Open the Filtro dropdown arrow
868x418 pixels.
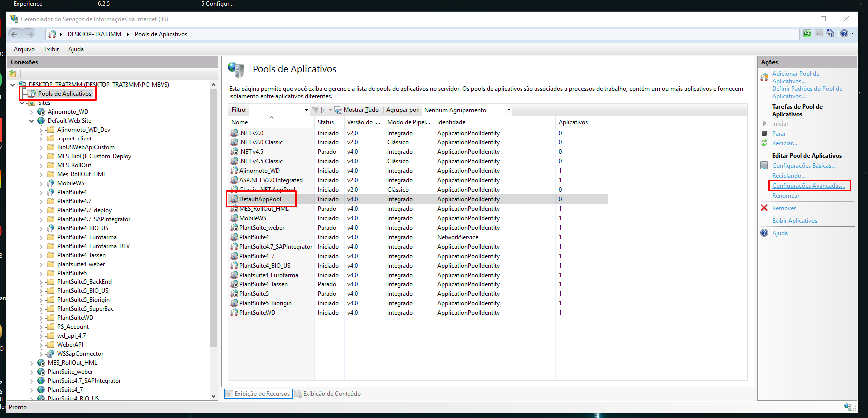[306, 110]
